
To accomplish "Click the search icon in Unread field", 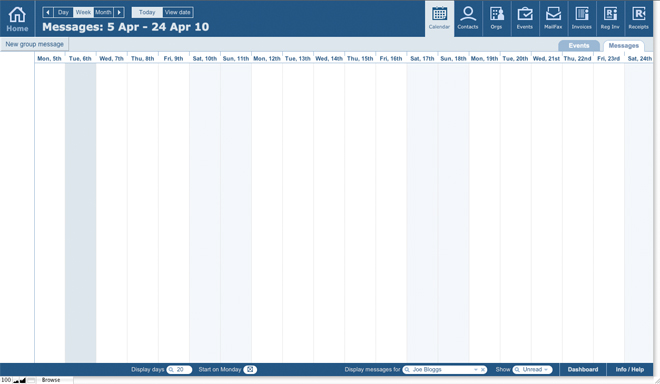I will click(517, 370).
